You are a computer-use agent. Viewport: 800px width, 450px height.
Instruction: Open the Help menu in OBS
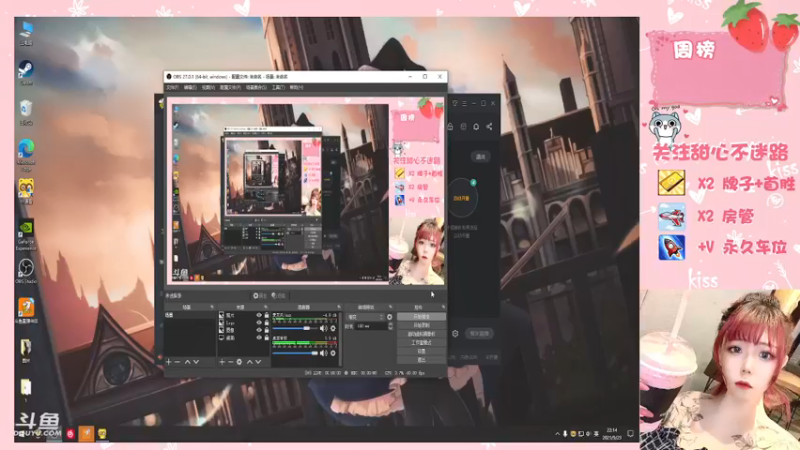pos(296,88)
